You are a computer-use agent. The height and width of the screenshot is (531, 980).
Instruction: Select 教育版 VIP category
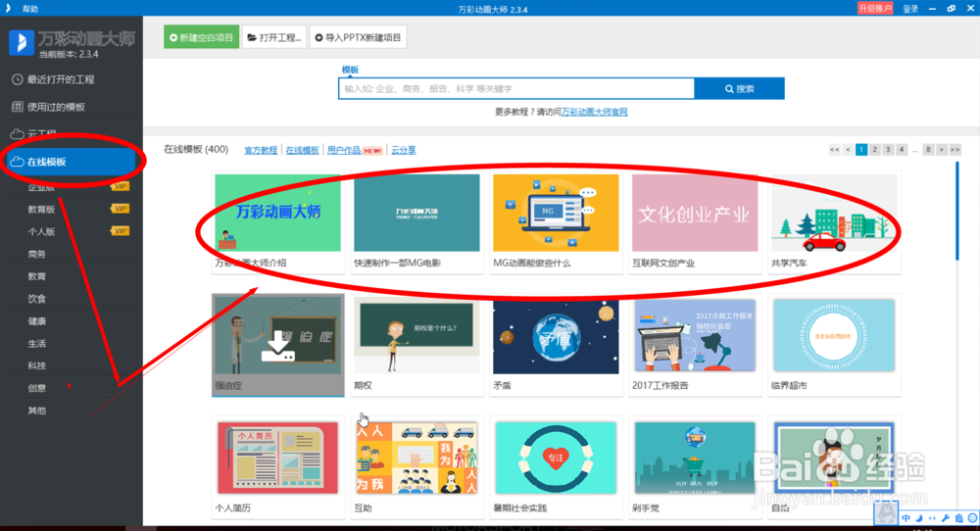[41, 210]
